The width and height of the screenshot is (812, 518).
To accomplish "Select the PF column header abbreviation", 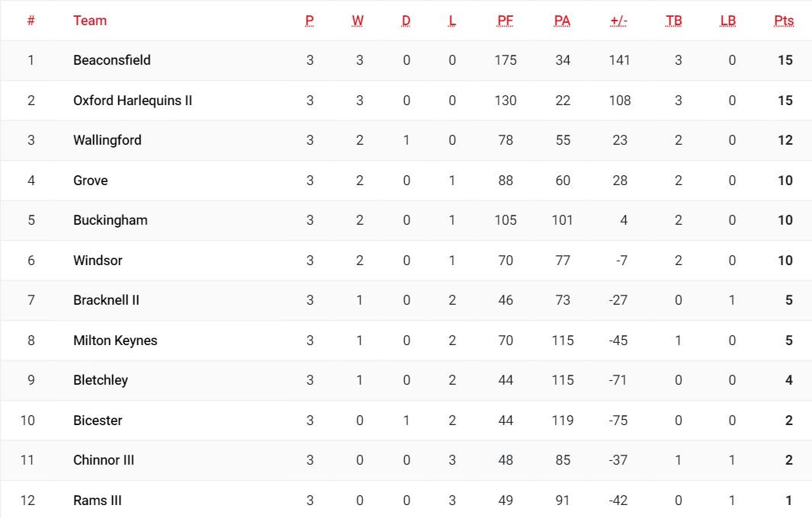I will (x=505, y=21).
